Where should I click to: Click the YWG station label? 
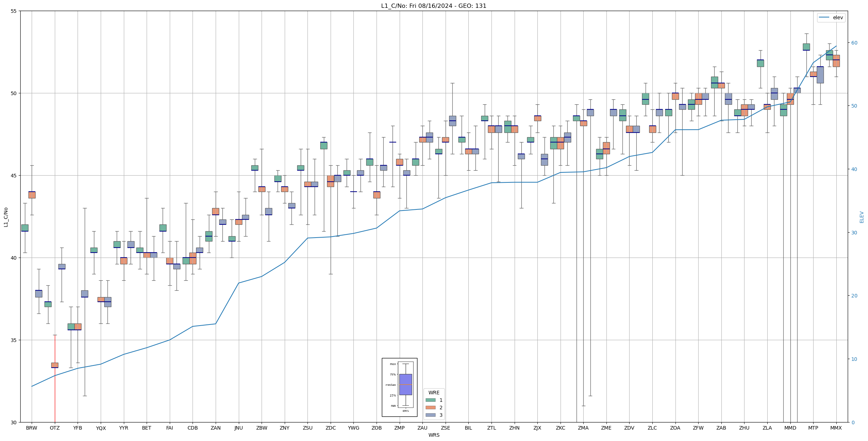pos(353,428)
